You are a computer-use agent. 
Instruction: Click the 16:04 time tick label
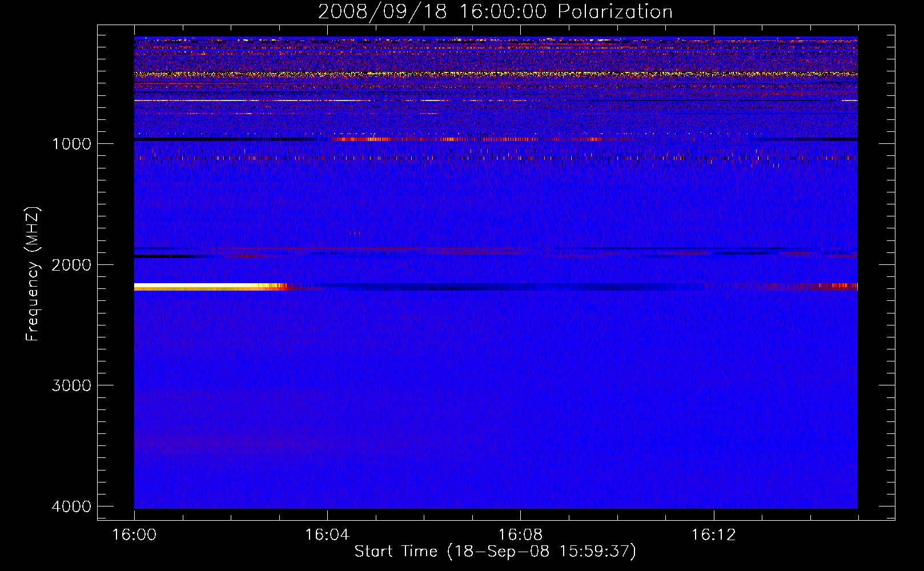327,535
